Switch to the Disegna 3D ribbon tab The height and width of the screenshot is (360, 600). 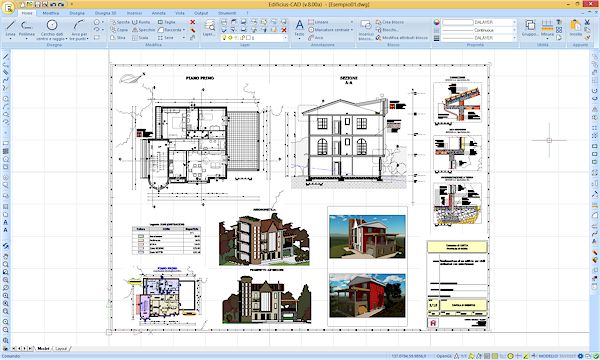[105, 13]
